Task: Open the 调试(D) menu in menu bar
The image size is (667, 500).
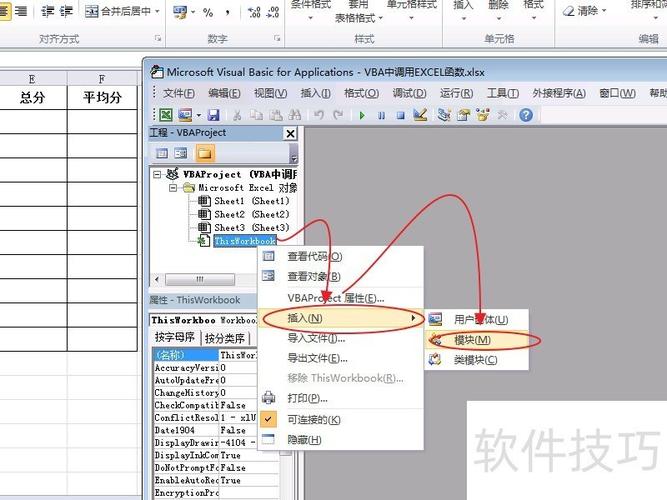Action: tap(409, 93)
